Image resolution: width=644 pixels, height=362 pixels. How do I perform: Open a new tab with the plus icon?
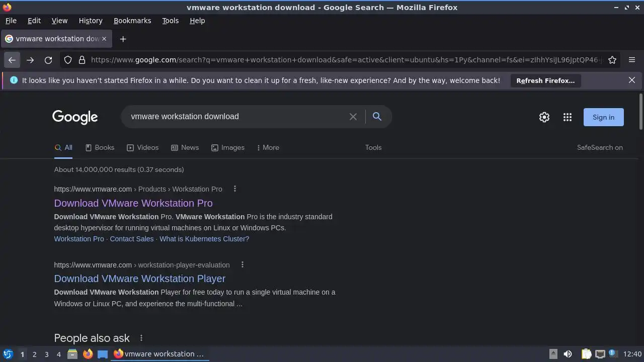point(123,39)
